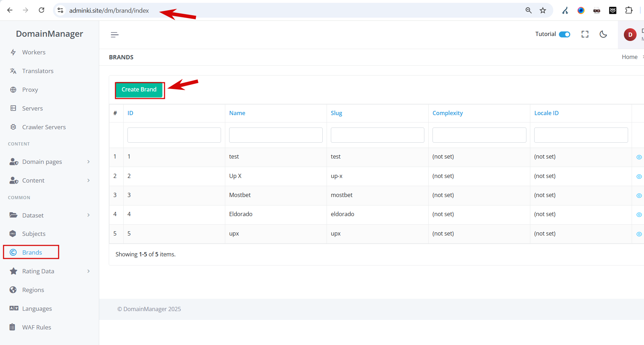Focus the Complexity filter input field
Viewport: 644px width, 345px height.
tap(479, 135)
